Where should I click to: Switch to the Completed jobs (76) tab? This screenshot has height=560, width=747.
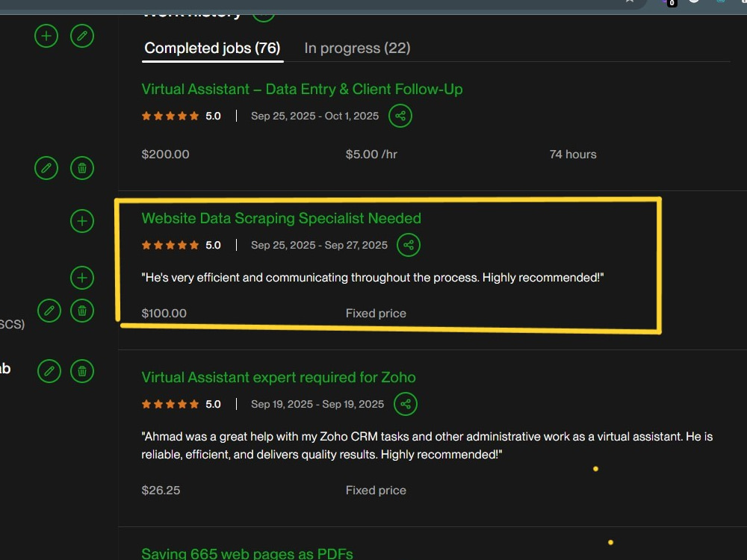click(x=212, y=48)
